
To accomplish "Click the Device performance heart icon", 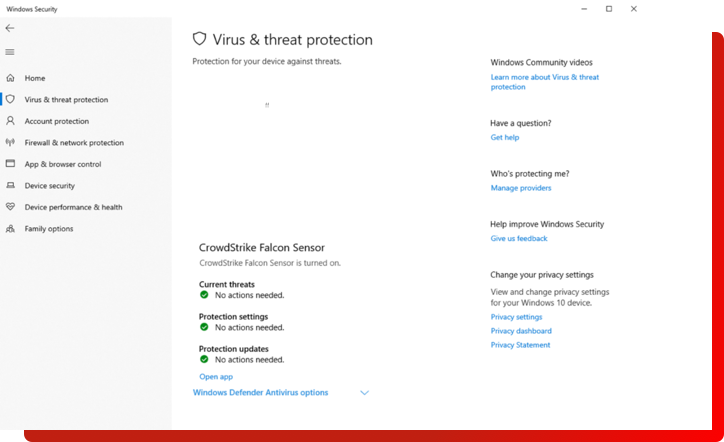I will pyautogui.click(x=10, y=207).
